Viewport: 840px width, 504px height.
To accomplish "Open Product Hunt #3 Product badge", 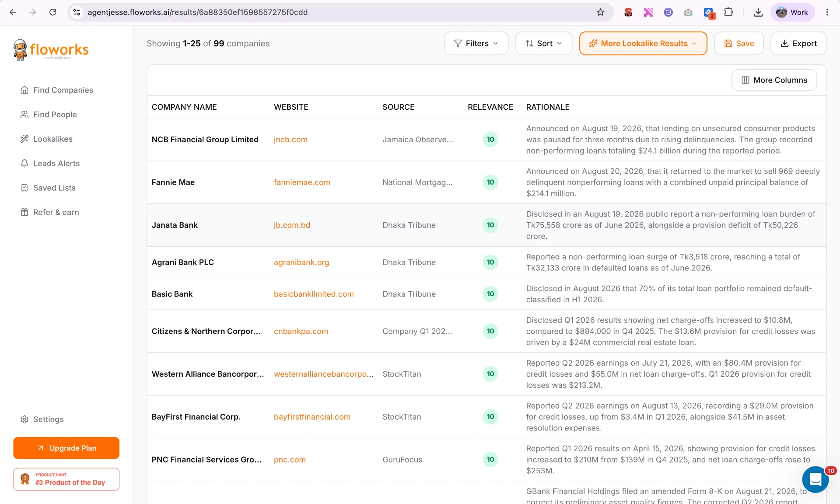I will [66, 479].
